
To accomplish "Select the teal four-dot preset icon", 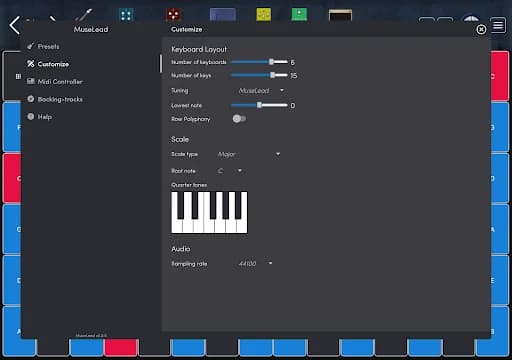I will (x=126, y=15).
